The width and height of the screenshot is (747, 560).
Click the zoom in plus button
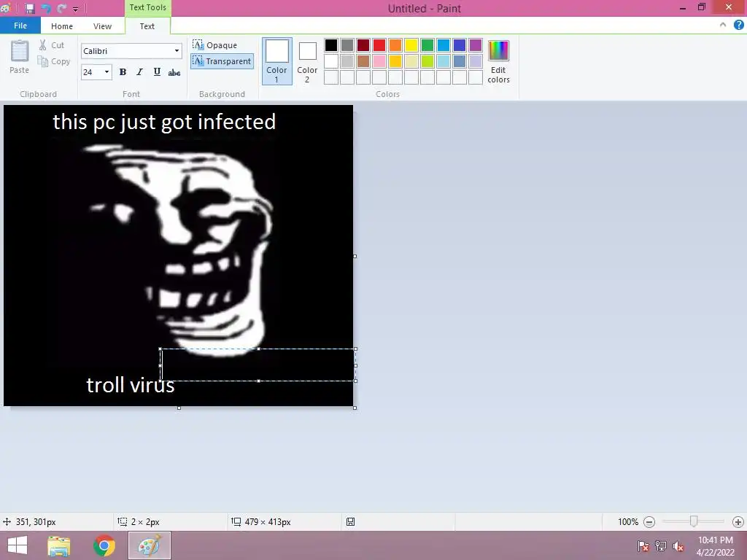(x=738, y=522)
